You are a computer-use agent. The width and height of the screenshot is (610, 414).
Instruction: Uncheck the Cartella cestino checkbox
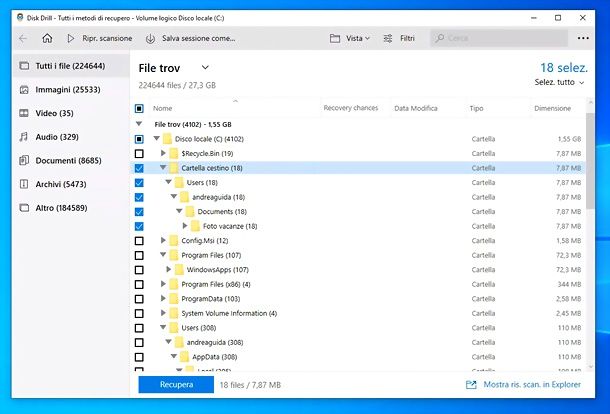coord(139,168)
